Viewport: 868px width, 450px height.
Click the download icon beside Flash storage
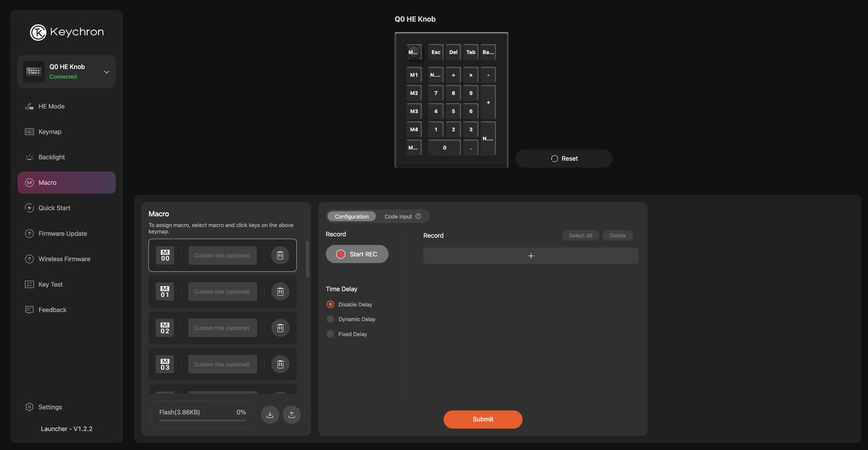click(270, 415)
